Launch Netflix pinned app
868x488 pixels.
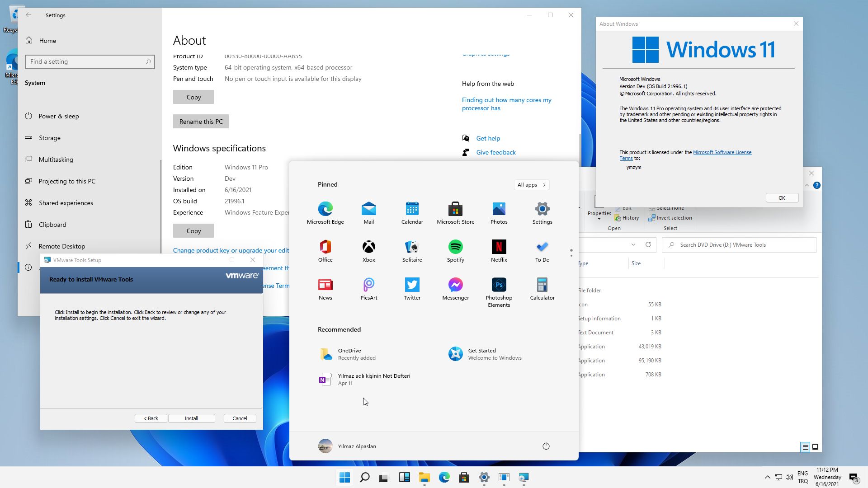pos(499,250)
